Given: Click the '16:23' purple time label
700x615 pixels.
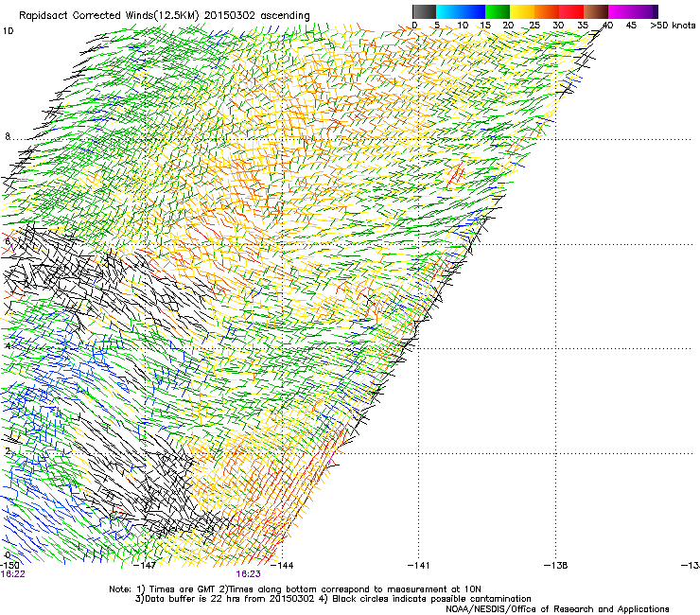Looking at the screenshot, I should (x=248, y=574).
